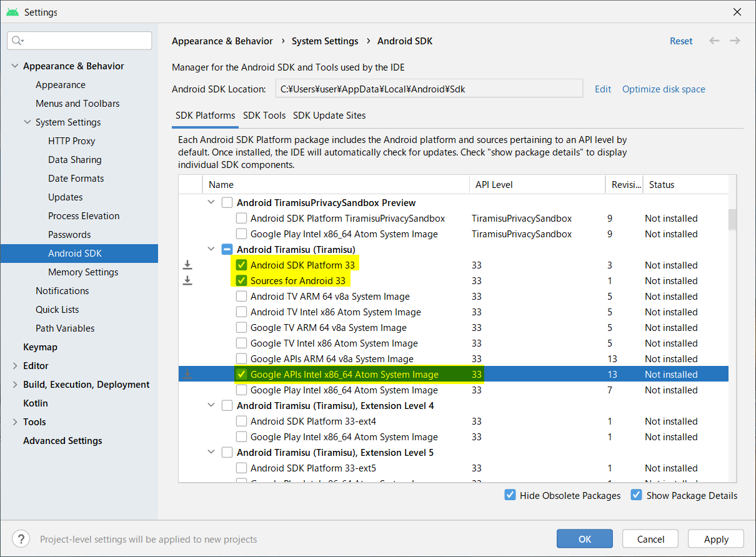Image resolution: width=756 pixels, height=557 pixels.
Task: Click the forward navigation arrow near Reset
Action: point(735,41)
